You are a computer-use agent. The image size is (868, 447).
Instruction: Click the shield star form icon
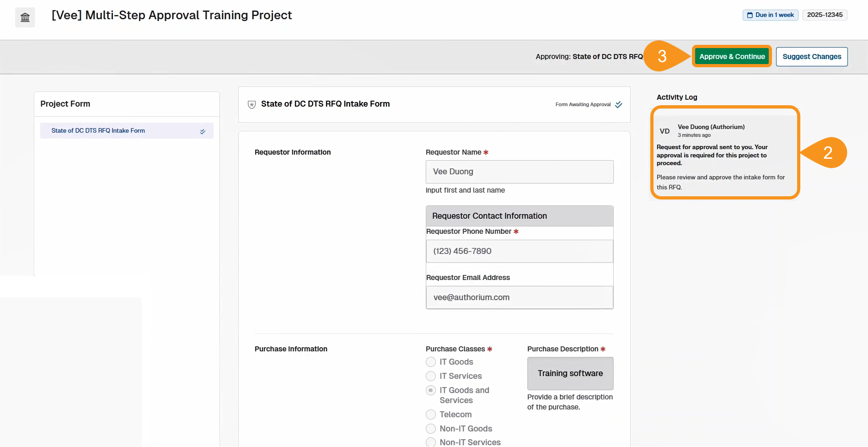252,104
